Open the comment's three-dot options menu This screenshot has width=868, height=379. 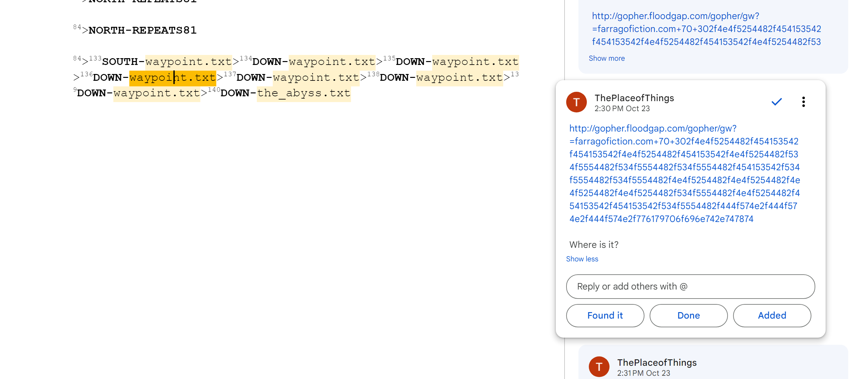point(803,102)
